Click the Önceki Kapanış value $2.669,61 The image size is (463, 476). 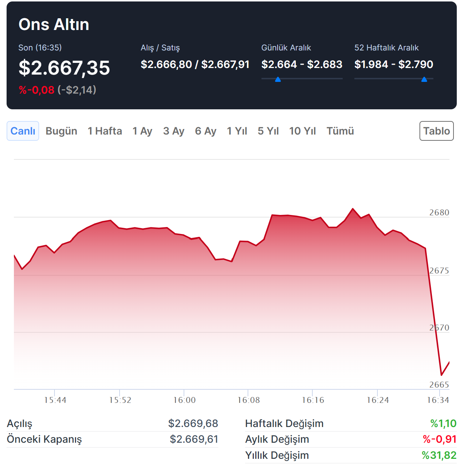pyautogui.click(x=194, y=439)
